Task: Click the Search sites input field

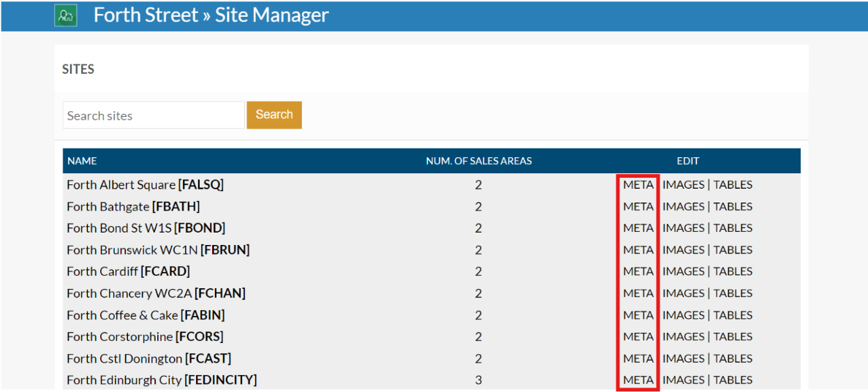Action: [154, 116]
